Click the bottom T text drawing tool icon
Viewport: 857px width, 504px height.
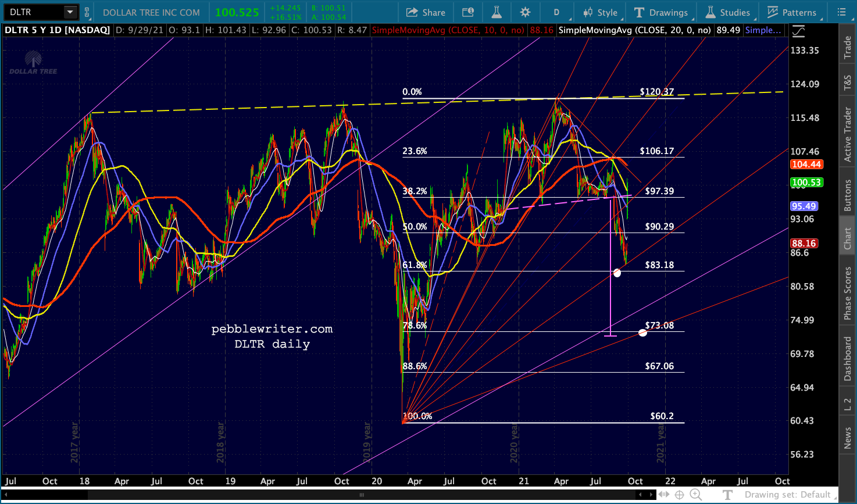point(727,495)
